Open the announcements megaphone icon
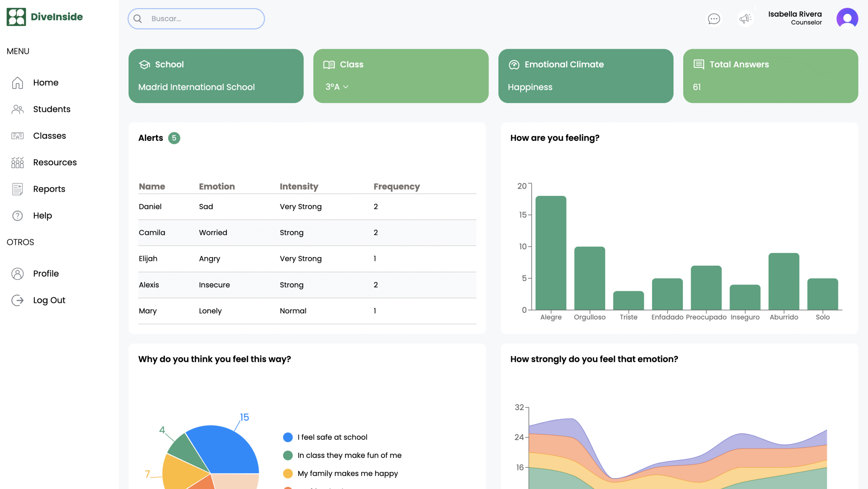 click(745, 19)
